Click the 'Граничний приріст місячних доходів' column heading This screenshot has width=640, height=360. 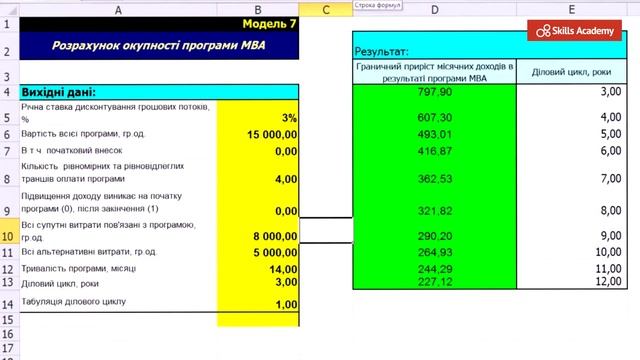tap(435, 72)
